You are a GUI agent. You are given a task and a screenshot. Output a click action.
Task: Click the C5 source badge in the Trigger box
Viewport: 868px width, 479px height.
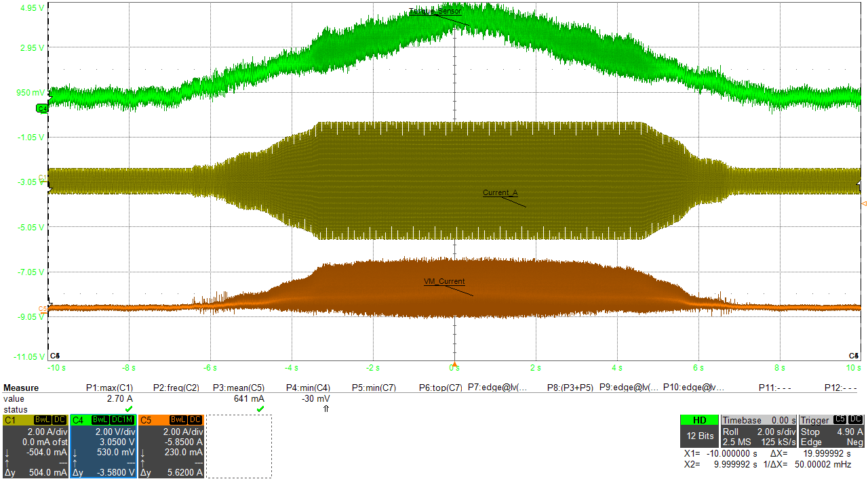tap(839, 420)
